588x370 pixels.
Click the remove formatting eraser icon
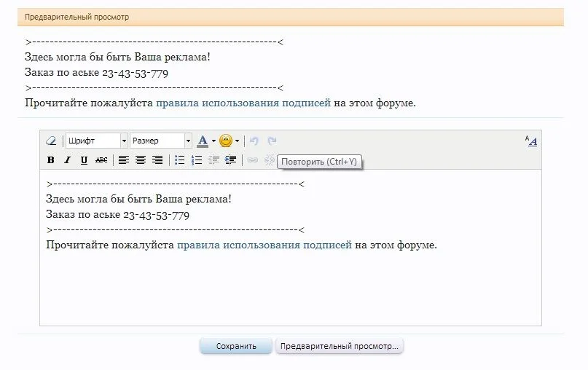point(50,141)
